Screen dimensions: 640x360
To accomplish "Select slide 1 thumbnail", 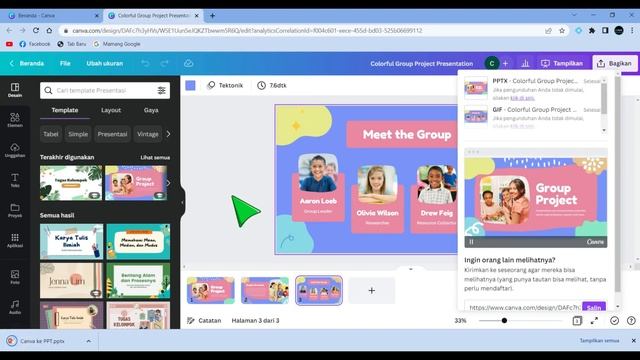I will (211, 290).
